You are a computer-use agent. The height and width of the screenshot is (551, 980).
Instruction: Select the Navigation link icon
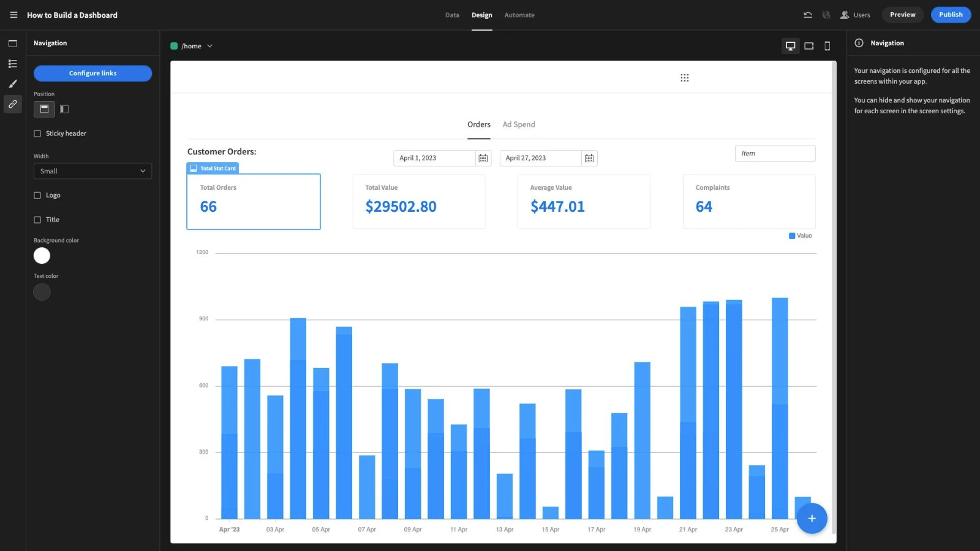tap(12, 104)
